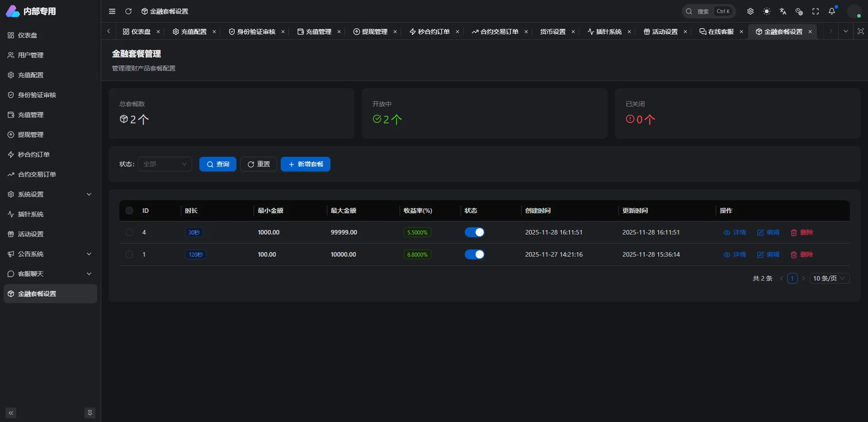Screen dimensions: 868x422
Task: Open the 状态 filter dropdown
Action: [x=165, y=164]
